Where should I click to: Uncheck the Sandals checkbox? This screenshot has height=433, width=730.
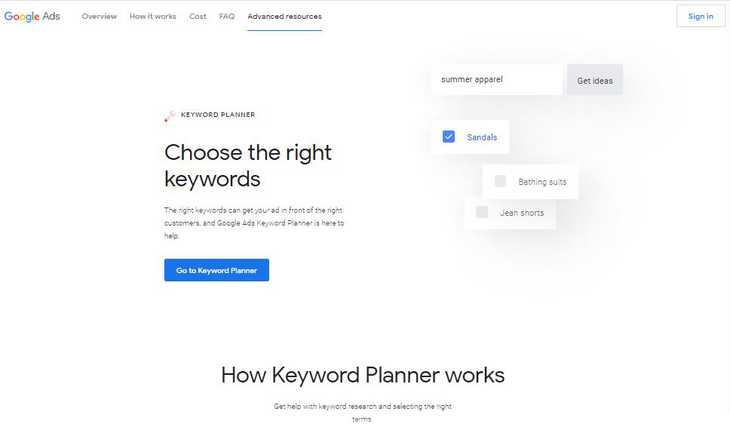click(449, 137)
